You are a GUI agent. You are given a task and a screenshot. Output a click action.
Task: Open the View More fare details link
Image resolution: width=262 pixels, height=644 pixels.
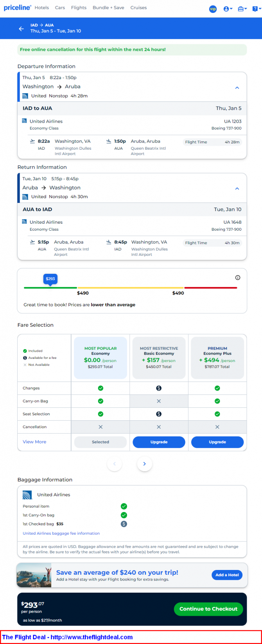coord(34,442)
